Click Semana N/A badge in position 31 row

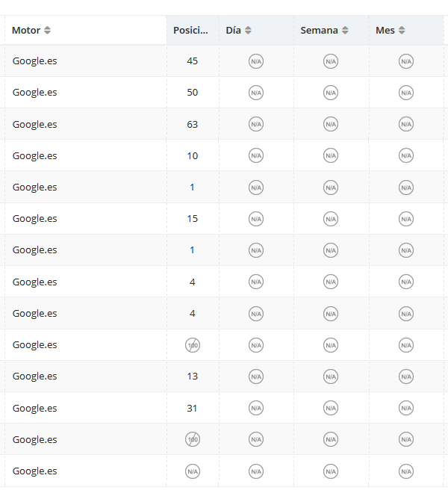click(x=331, y=408)
